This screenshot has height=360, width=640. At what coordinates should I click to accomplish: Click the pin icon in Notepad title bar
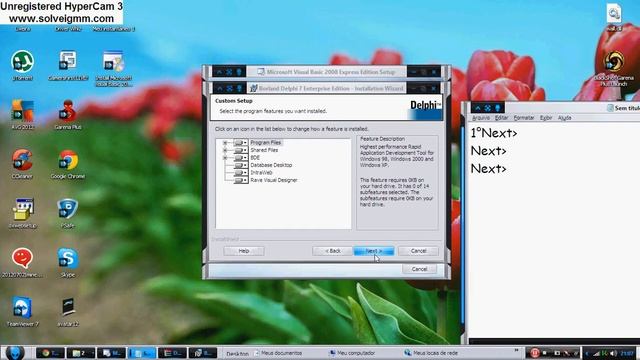(x=498, y=108)
